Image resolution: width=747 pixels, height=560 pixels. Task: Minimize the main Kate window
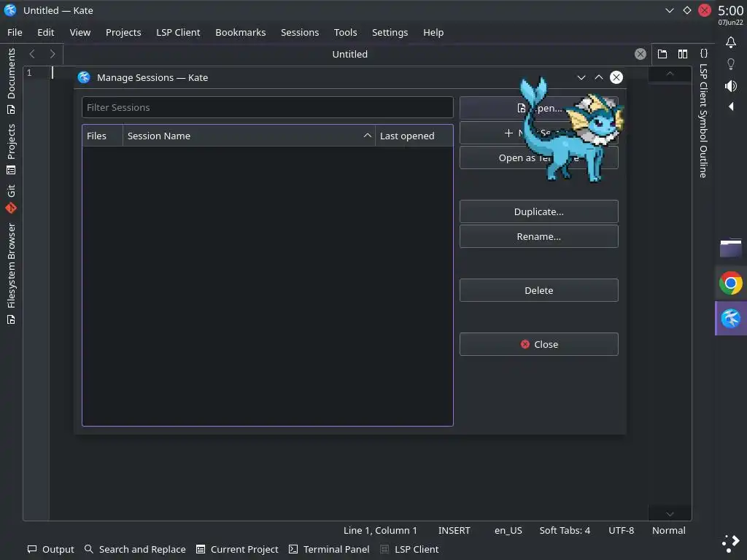[670, 10]
